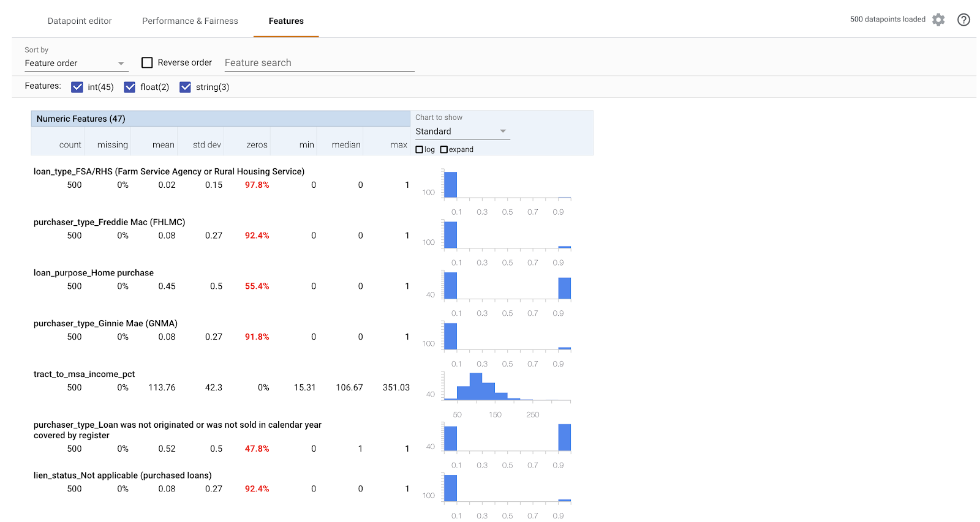
Task: Switch to the Datapoint editor tab
Action: [80, 21]
